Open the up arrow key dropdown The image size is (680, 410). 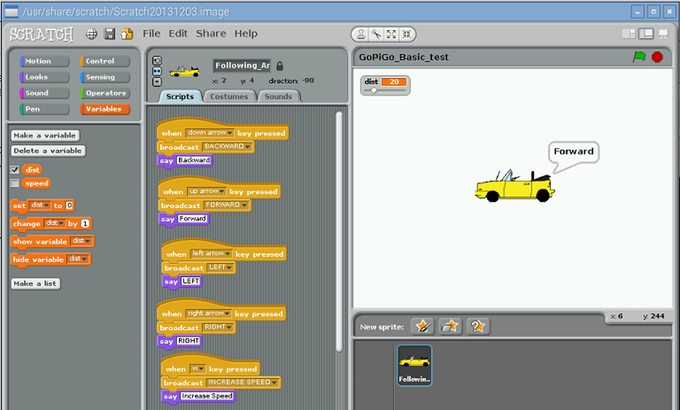click(207, 191)
